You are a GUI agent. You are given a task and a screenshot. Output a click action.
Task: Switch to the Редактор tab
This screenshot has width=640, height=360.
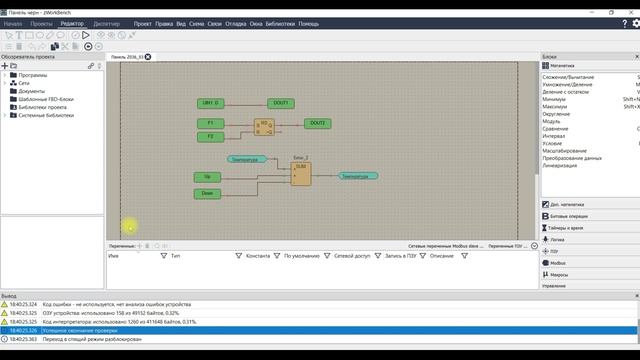[72, 24]
